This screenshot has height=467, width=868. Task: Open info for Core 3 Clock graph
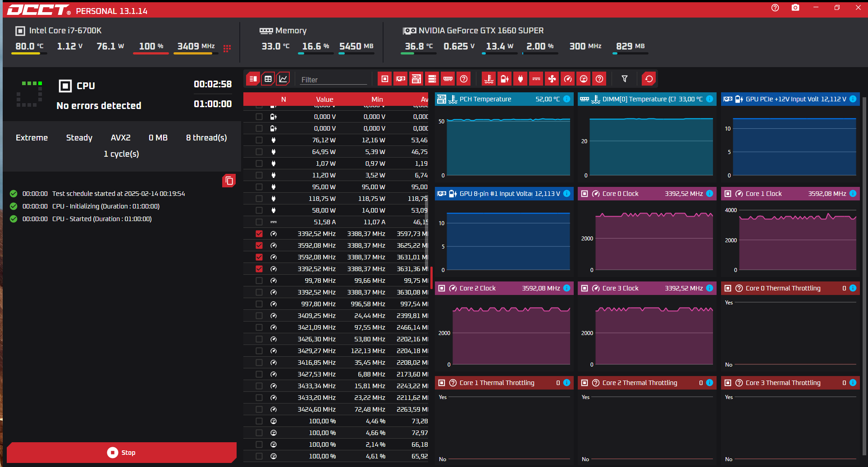pyautogui.click(x=710, y=288)
